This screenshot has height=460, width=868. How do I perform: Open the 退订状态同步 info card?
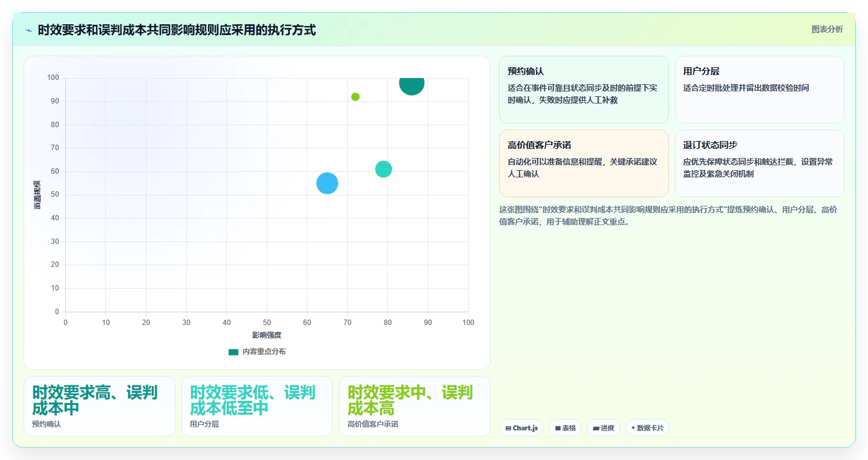759,163
